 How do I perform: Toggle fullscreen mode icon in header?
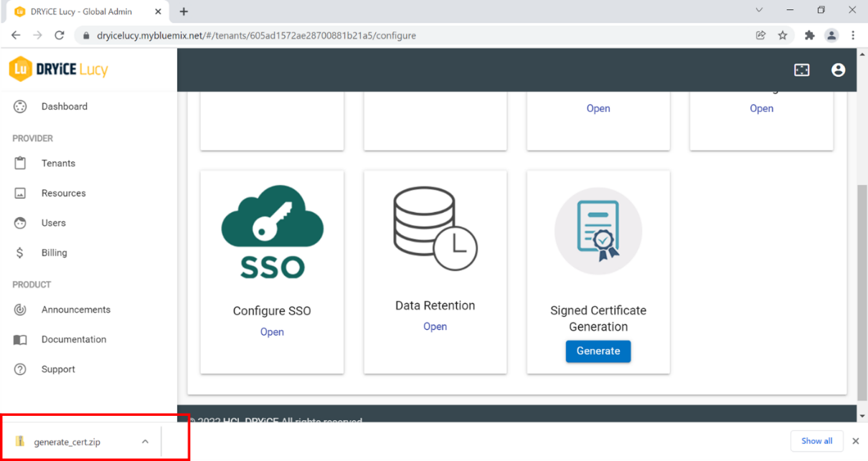[x=801, y=70]
